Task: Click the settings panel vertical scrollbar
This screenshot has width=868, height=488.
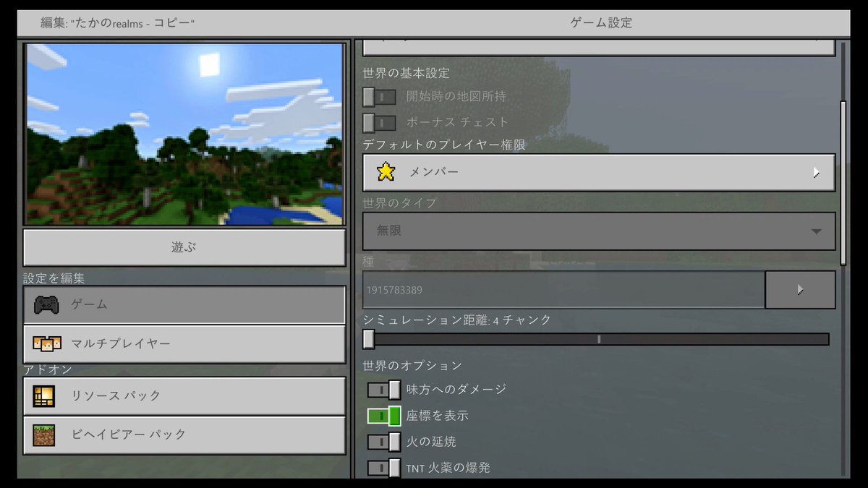Action: coord(843,182)
